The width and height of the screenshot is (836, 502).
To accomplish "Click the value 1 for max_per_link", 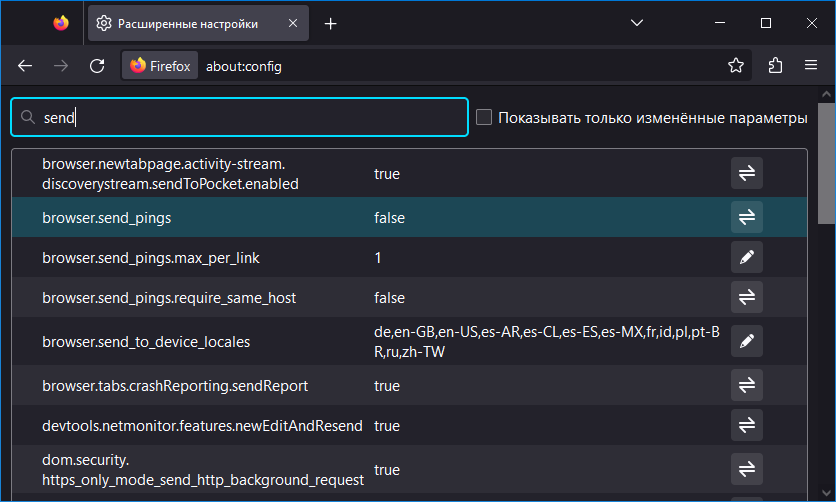I will pyautogui.click(x=378, y=258).
